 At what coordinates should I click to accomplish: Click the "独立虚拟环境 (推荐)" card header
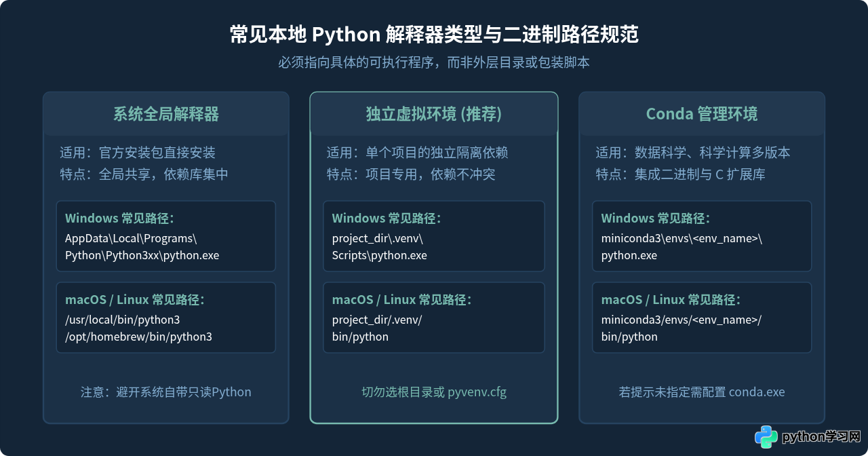(x=434, y=114)
